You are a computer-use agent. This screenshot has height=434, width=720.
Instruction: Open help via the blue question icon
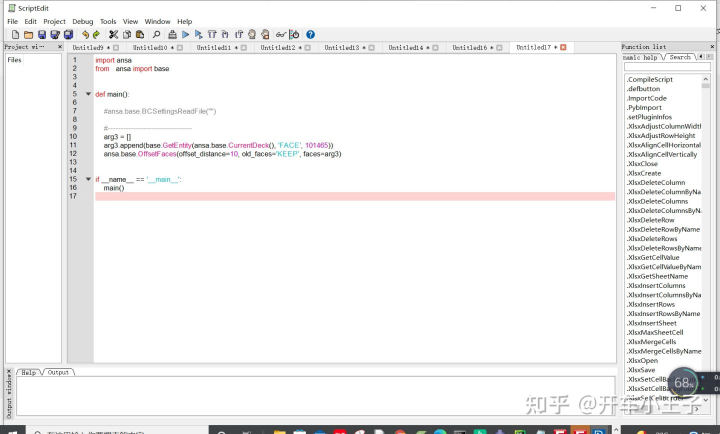coord(310,34)
